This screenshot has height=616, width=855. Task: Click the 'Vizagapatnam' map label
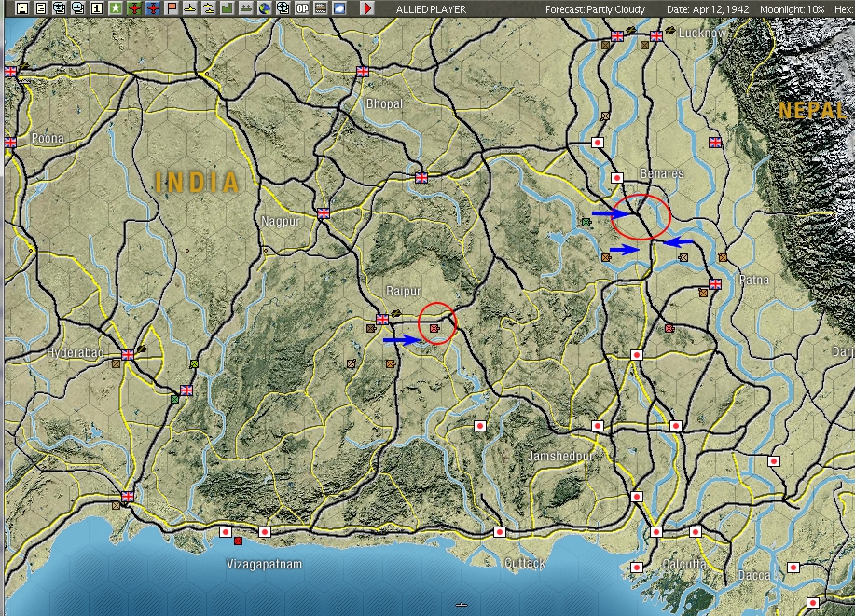265,564
